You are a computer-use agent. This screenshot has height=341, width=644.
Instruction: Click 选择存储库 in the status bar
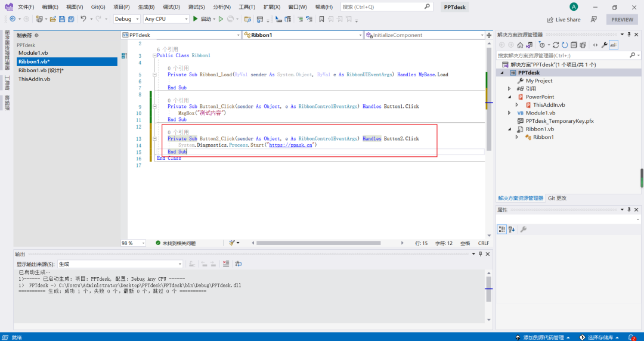tap(599, 337)
